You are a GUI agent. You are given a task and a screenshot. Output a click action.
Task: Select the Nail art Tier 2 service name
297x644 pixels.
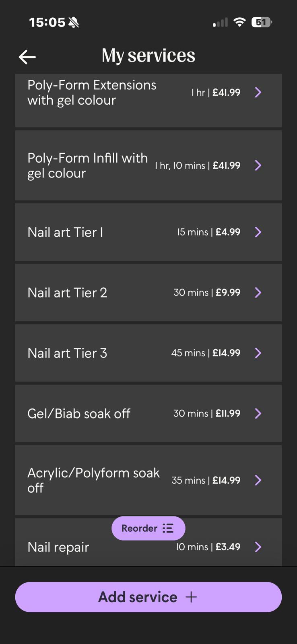coord(67,293)
